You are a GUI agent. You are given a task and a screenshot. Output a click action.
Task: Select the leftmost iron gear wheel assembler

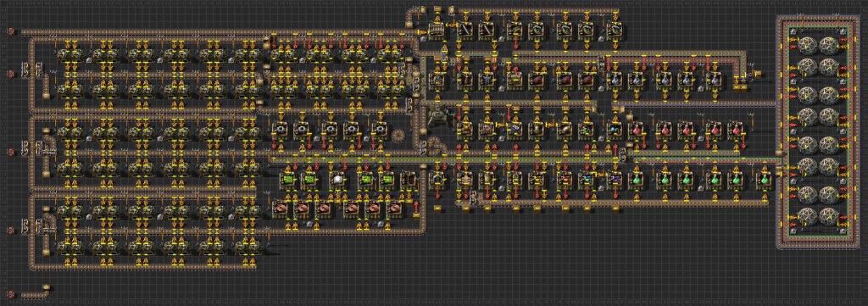click(280, 130)
